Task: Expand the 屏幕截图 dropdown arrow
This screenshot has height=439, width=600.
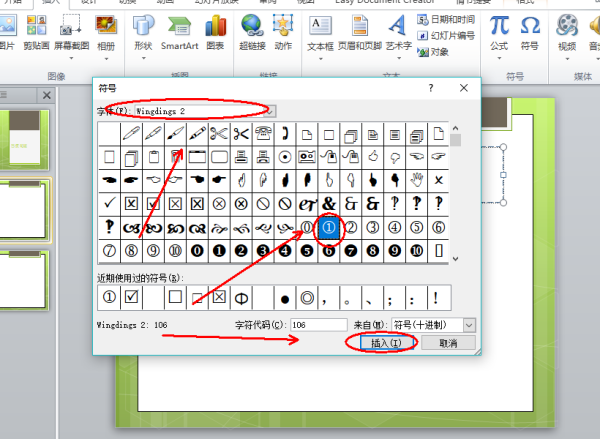Action: pos(72,58)
